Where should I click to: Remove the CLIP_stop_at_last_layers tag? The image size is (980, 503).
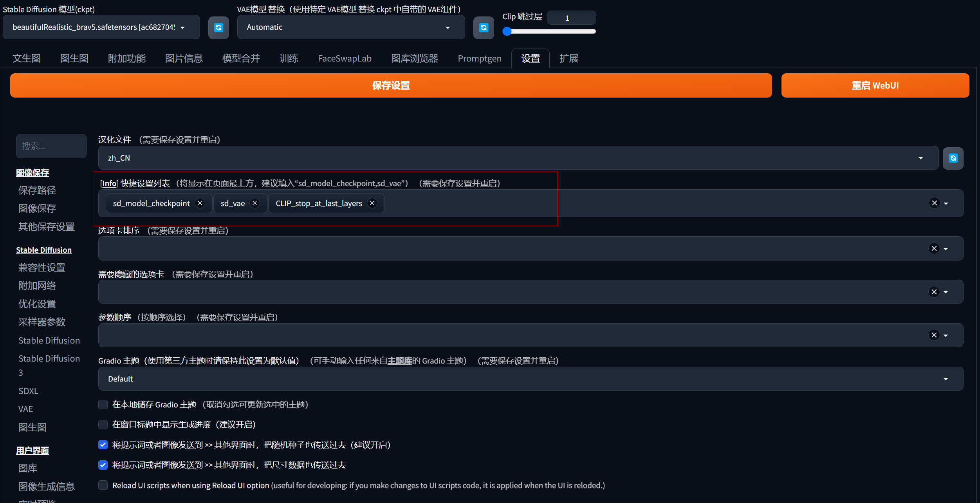point(372,203)
